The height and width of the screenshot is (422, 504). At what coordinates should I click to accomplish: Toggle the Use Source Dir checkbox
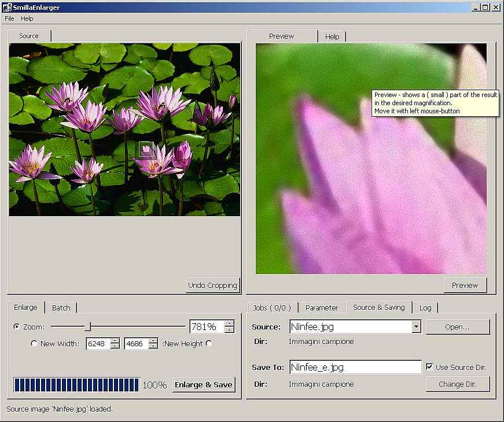[x=429, y=367]
